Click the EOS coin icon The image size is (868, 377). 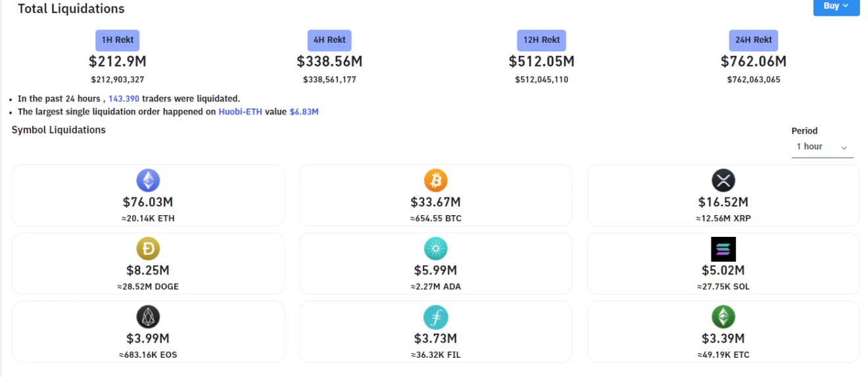148,317
